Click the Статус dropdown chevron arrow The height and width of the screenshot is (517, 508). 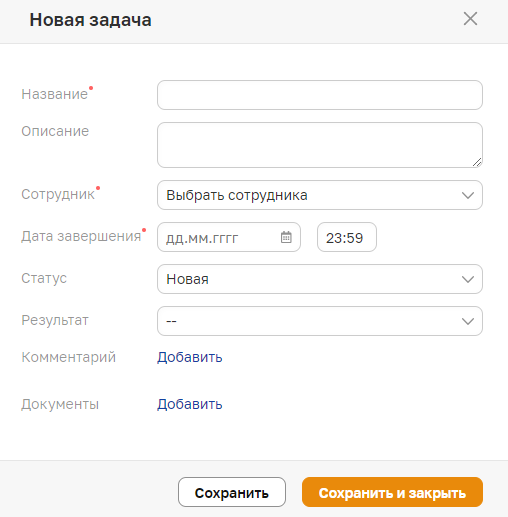click(468, 279)
